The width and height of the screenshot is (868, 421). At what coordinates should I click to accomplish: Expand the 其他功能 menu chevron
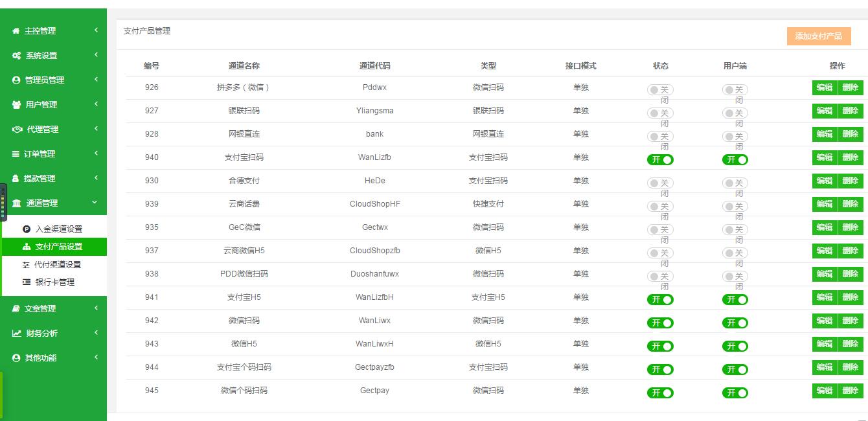pyautogui.click(x=96, y=358)
